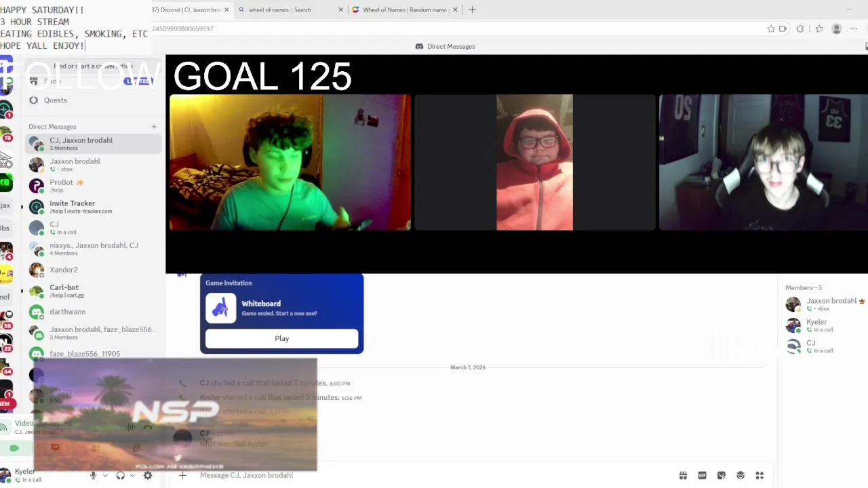Toggle the camera in the voice panel
This screenshot has width=868, height=488.
tap(14, 448)
